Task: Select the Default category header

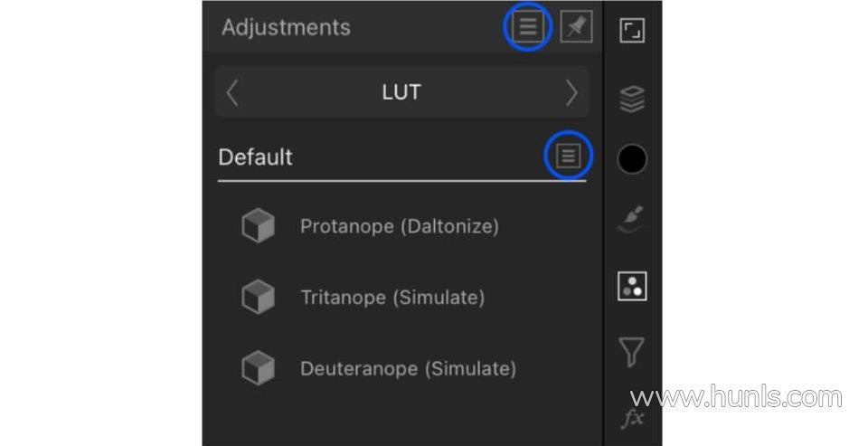Action: tap(256, 157)
